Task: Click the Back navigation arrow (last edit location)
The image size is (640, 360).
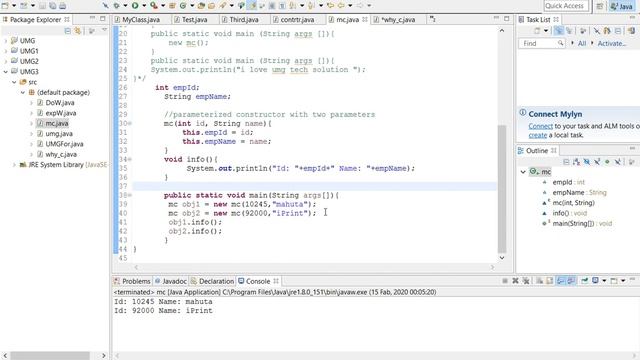Action: point(331,6)
